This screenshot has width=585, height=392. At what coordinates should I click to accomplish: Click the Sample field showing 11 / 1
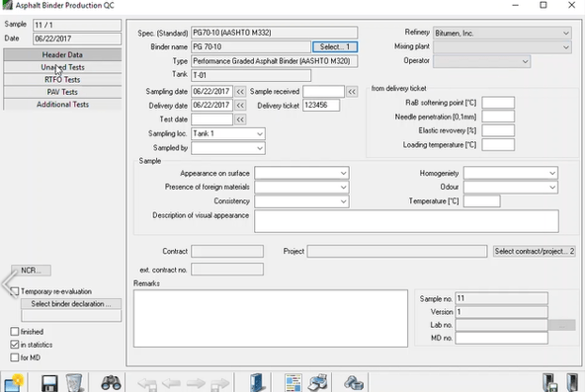[x=77, y=25]
